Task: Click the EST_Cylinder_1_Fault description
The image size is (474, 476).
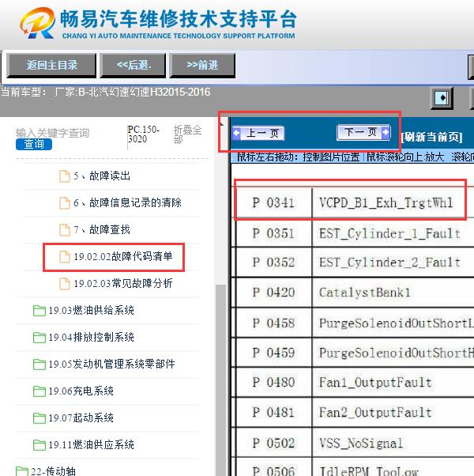Action: coord(389,233)
